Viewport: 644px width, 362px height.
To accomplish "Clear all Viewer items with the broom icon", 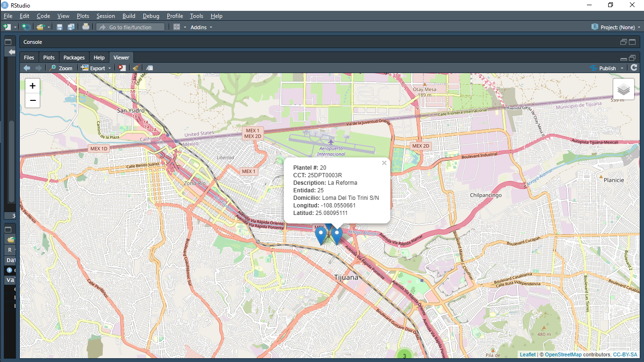I will pos(136,67).
